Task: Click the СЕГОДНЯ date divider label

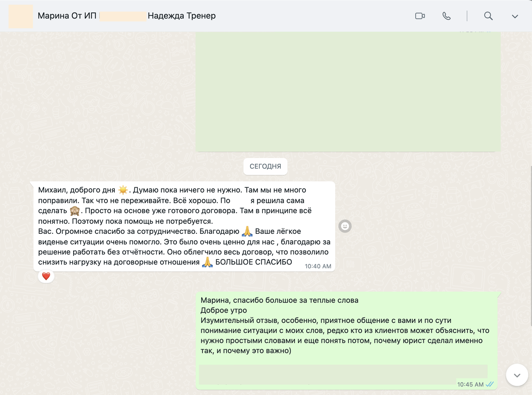Action: tap(265, 167)
